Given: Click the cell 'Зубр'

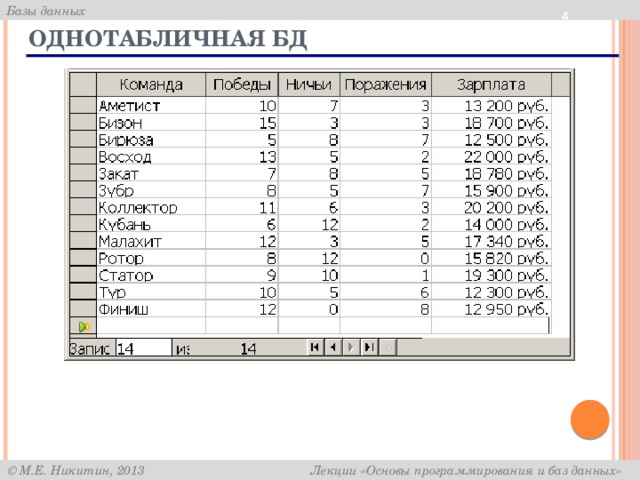Looking at the screenshot, I should (151, 191).
